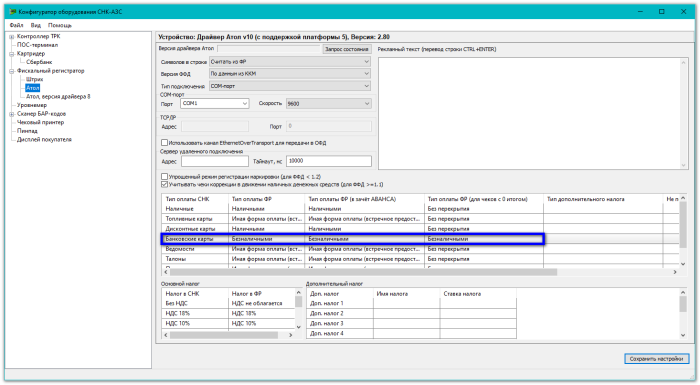Select the Ведомости payment row
Image resolution: width=700 pixels, height=385 pixels.
pos(420,249)
